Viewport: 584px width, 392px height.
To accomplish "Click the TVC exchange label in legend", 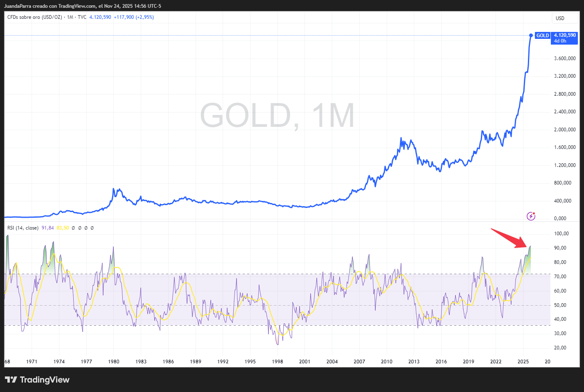I will coord(82,17).
